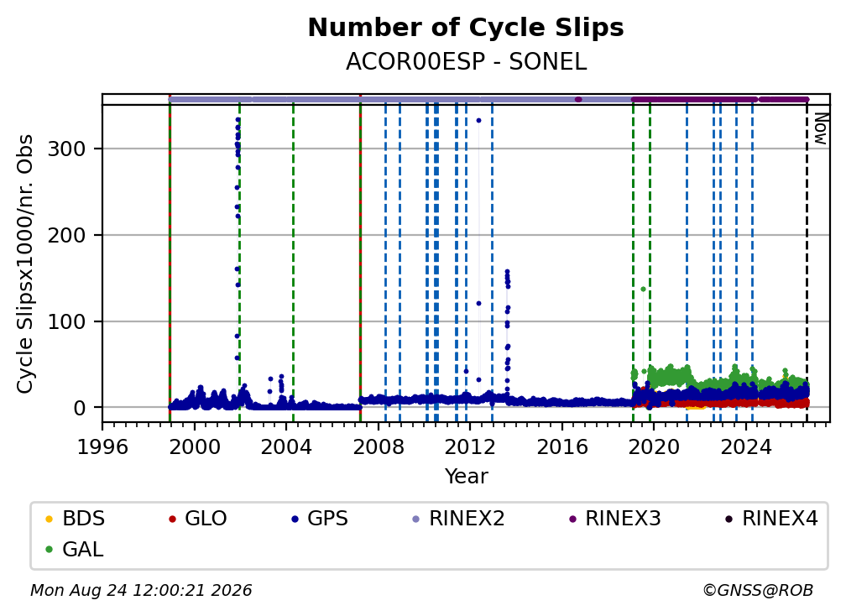
Task: Select the GLO legend label
Action: point(206,519)
